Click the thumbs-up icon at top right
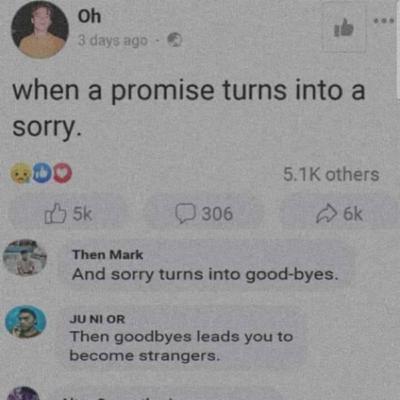 click(344, 28)
